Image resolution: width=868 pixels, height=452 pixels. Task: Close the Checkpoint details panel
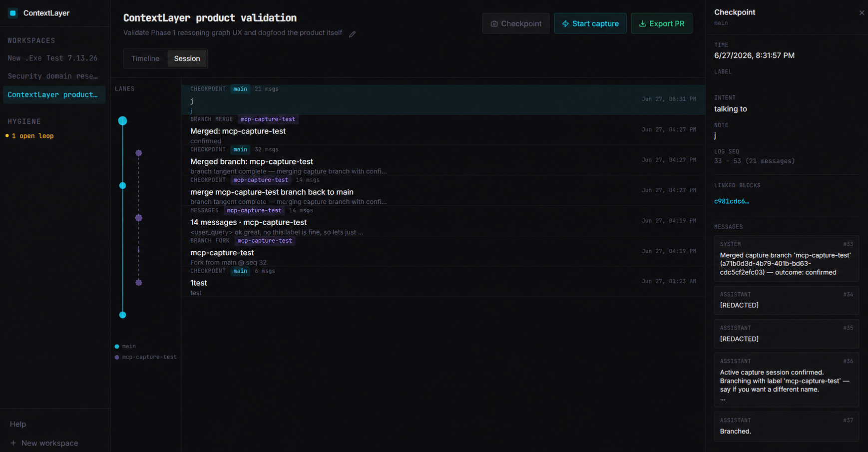[x=862, y=13]
